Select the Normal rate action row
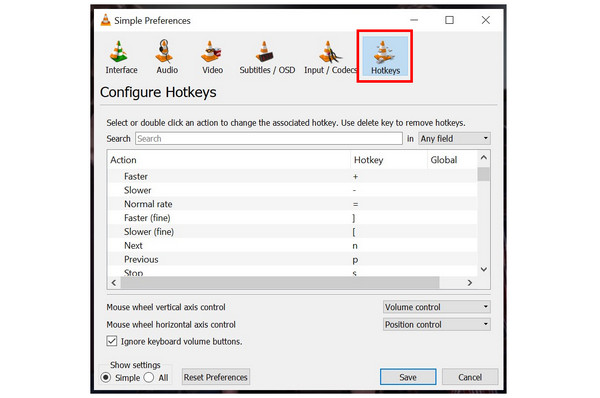 point(293,204)
